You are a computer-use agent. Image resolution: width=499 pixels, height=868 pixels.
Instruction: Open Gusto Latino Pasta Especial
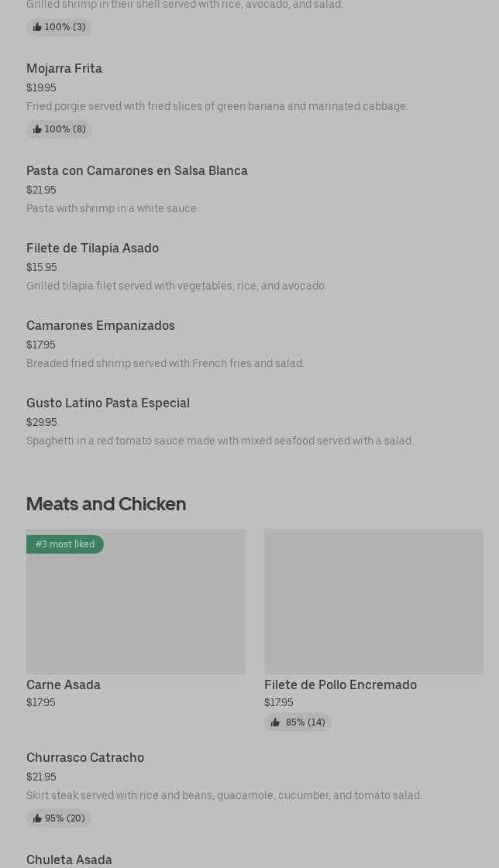tap(108, 403)
